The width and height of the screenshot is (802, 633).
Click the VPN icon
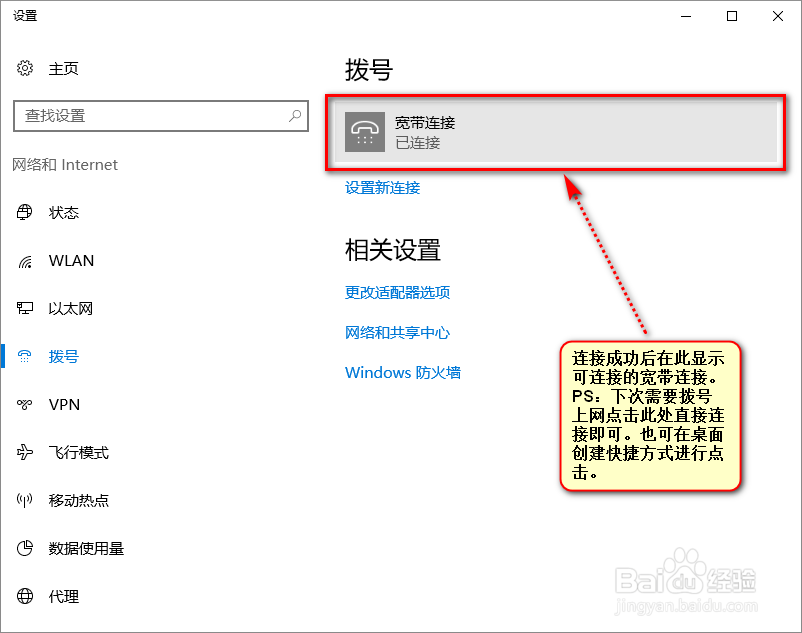point(25,404)
